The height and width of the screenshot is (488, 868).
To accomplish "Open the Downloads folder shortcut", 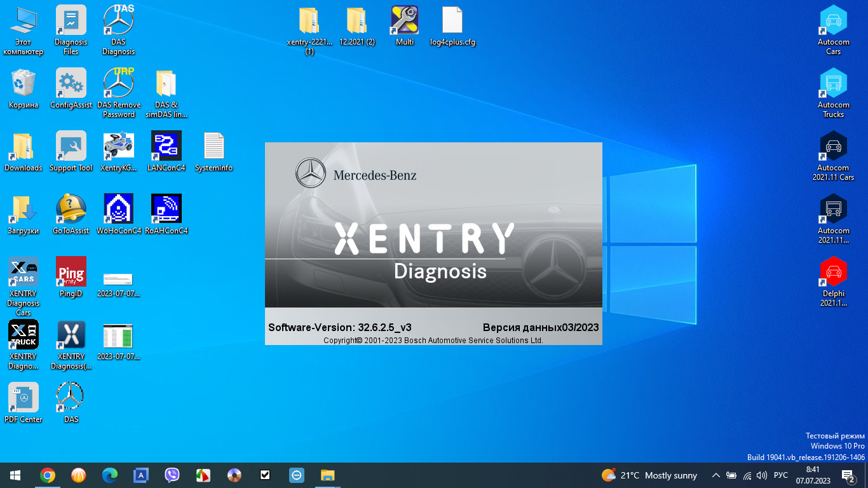I will click(24, 151).
